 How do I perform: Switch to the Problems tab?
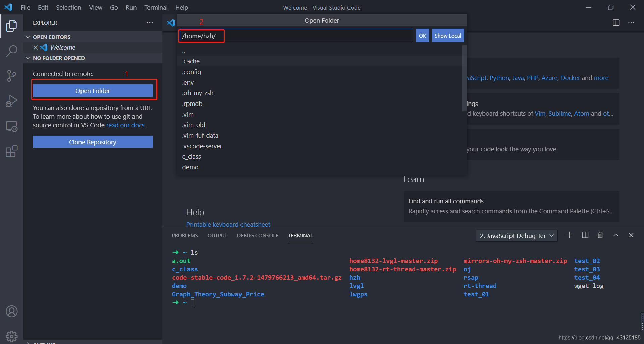click(185, 236)
